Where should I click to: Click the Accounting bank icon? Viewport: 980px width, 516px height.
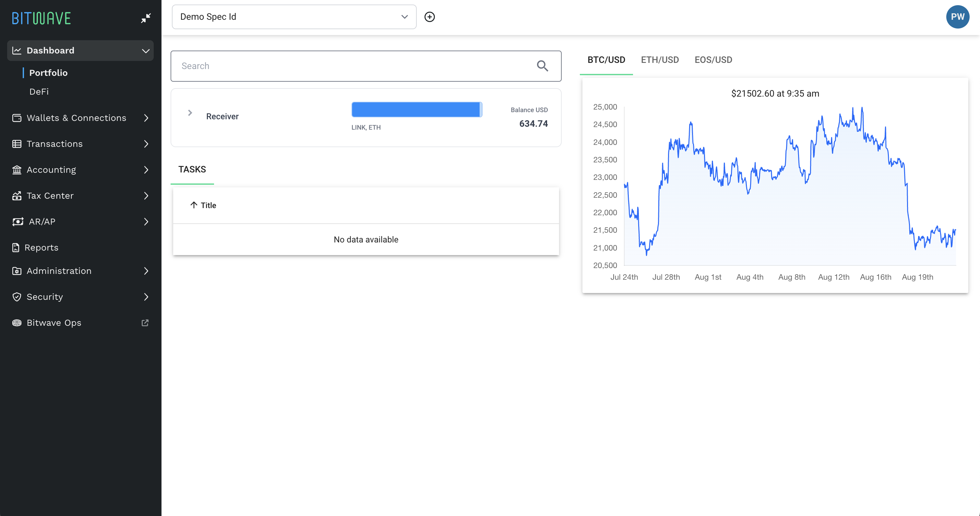(17, 170)
